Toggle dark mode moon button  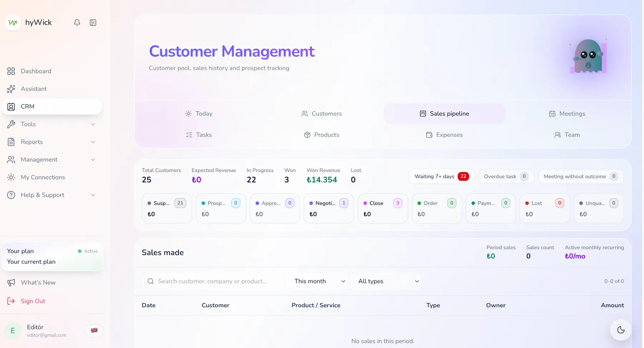point(621,330)
